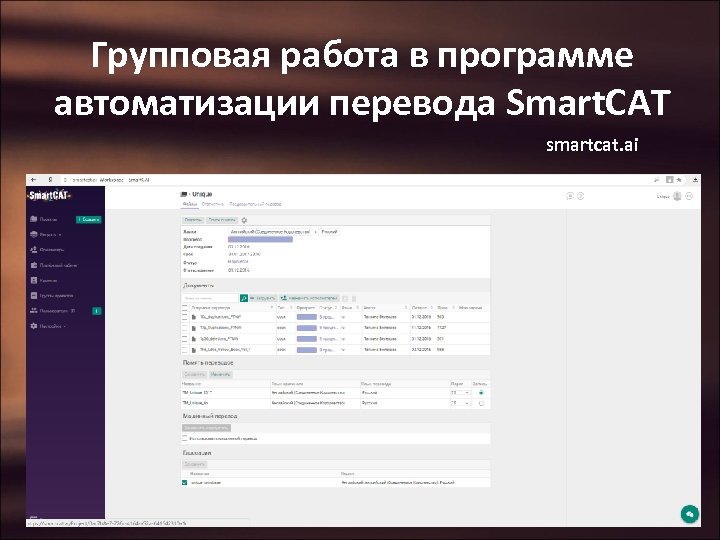Click the first gray button above project details

coord(193,220)
